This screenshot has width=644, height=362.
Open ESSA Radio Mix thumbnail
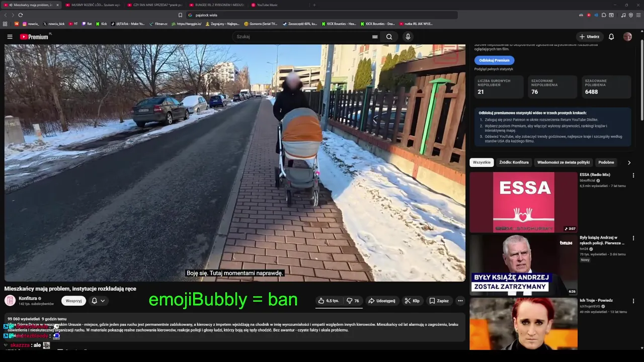(x=523, y=202)
